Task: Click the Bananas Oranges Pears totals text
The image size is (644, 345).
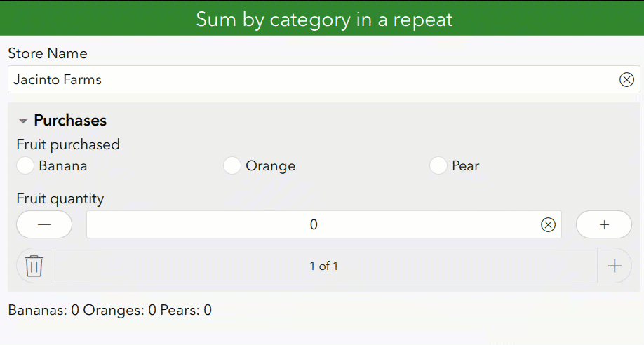Action: click(109, 310)
